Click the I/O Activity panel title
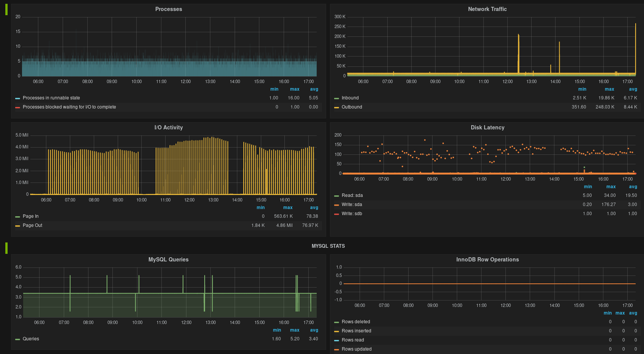The image size is (644, 354). pos(168,127)
